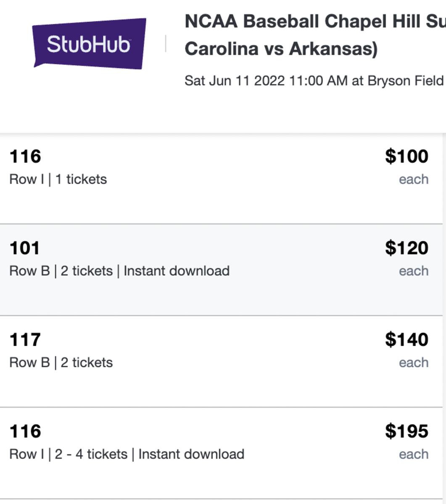Click the "Row I | 1 tickets" details

pyautogui.click(x=58, y=179)
